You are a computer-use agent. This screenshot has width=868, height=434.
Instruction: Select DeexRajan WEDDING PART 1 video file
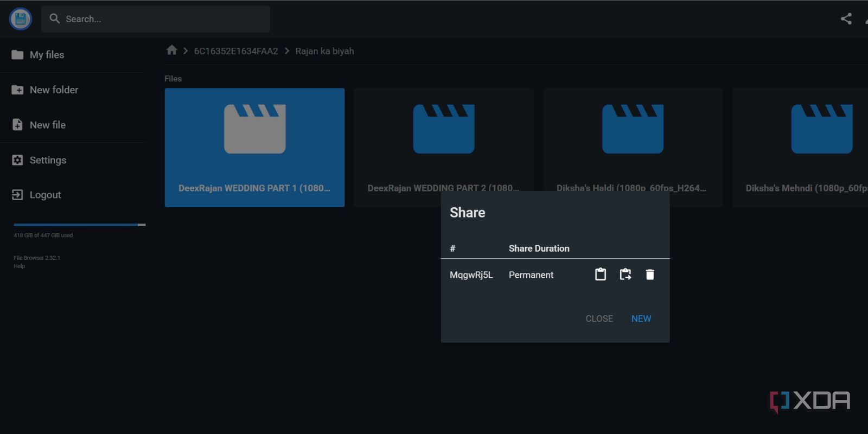(x=254, y=148)
